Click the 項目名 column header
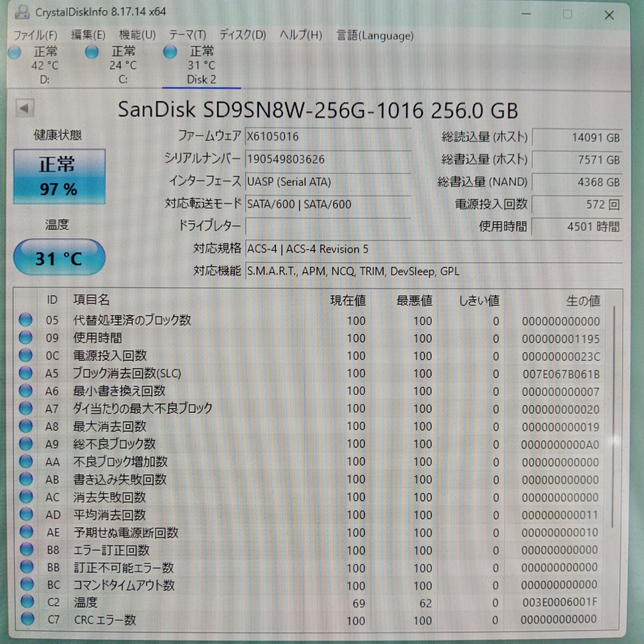Image resolution: width=644 pixels, height=644 pixels. coord(92,299)
